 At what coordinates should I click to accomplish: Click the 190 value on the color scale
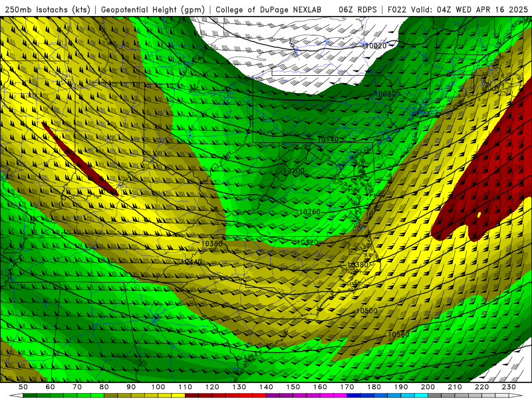click(x=401, y=387)
